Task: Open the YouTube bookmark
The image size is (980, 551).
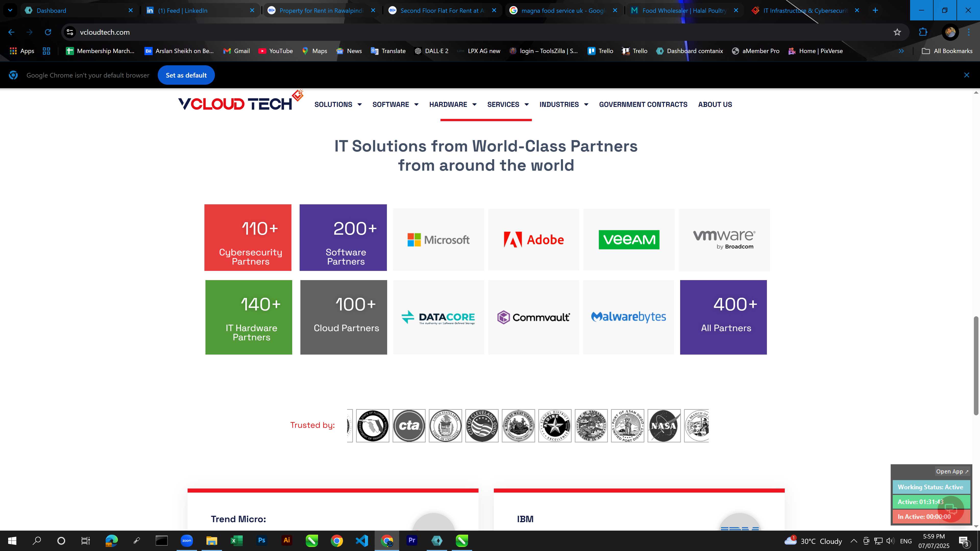Action: tap(275, 51)
